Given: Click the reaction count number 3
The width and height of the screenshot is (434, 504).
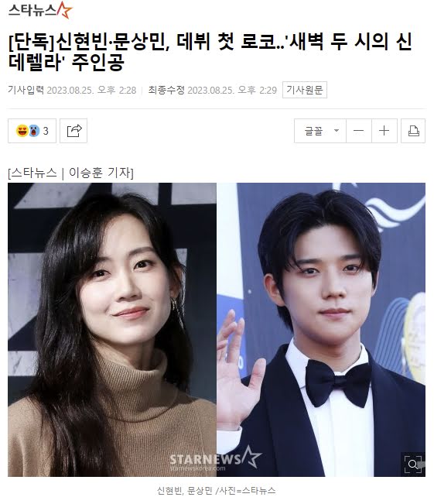Looking at the screenshot, I should (46, 131).
